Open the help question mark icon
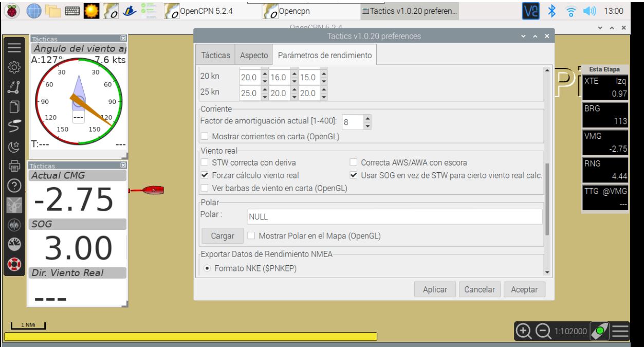 (x=14, y=185)
